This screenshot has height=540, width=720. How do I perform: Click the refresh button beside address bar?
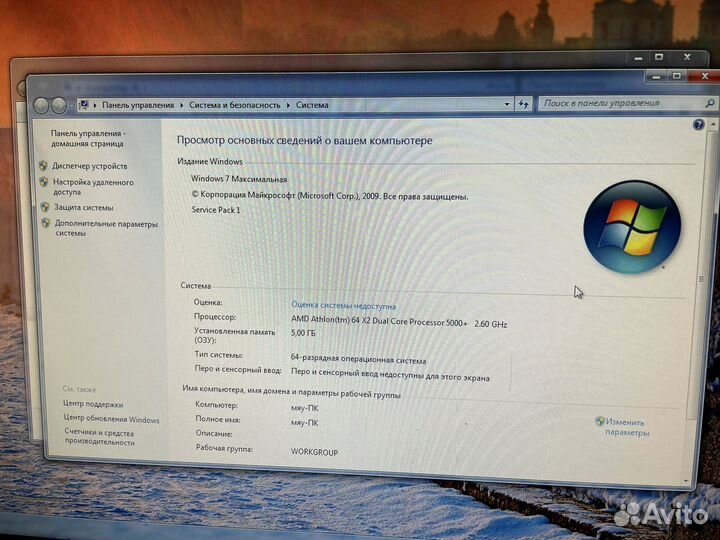point(523,104)
